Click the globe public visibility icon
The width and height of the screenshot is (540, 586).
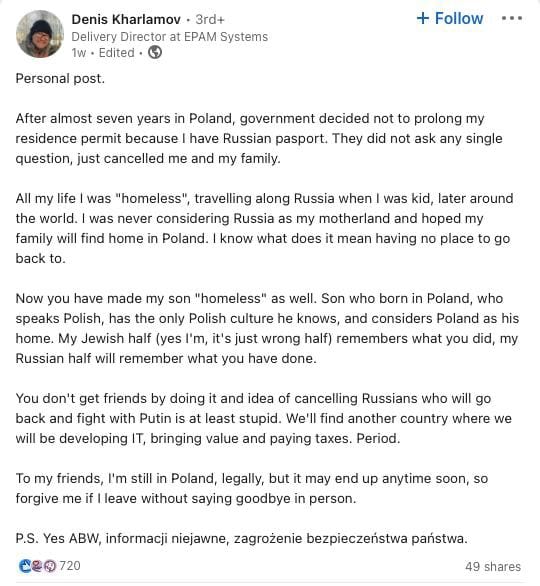pos(155,52)
